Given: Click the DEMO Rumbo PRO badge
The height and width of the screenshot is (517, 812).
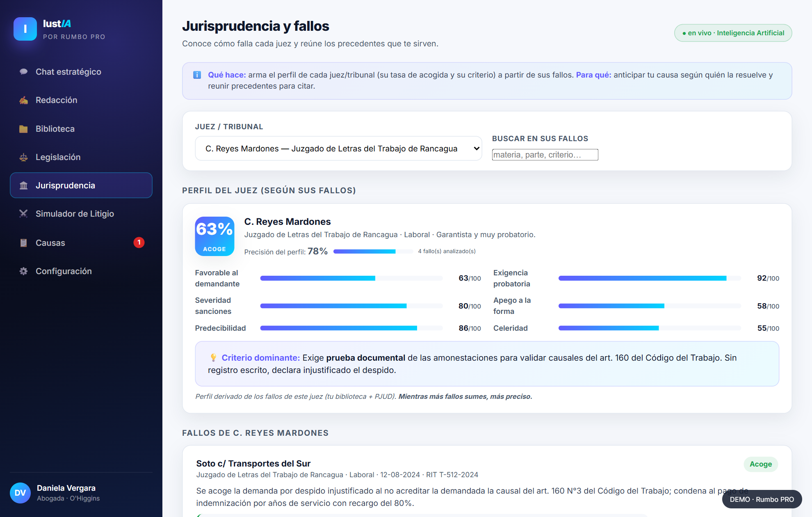Looking at the screenshot, I should coord(762,499).
